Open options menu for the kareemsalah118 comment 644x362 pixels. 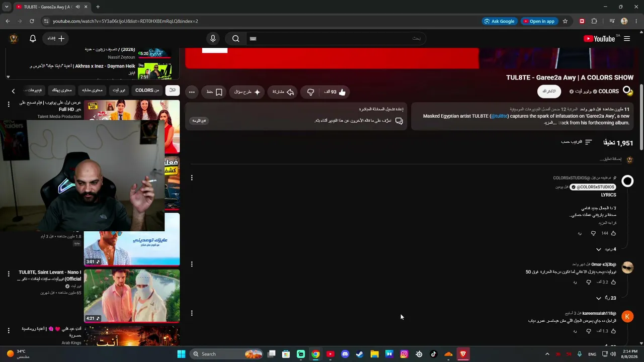[x=192, y=313]
